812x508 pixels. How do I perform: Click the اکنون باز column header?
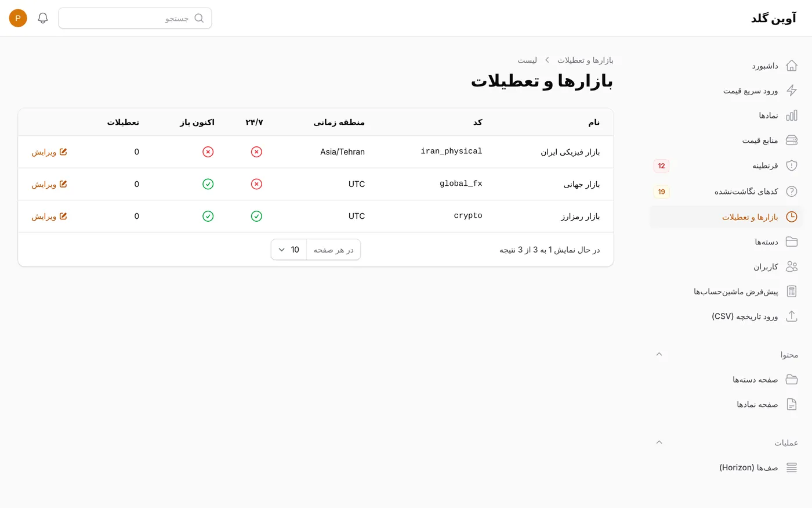197,122
